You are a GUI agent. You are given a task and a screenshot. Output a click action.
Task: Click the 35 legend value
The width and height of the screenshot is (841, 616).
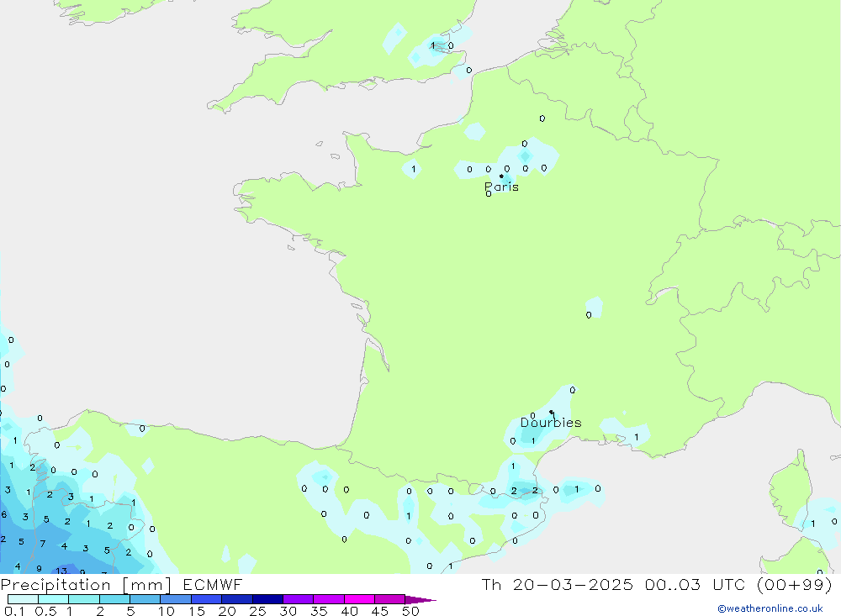click(319, 611)
